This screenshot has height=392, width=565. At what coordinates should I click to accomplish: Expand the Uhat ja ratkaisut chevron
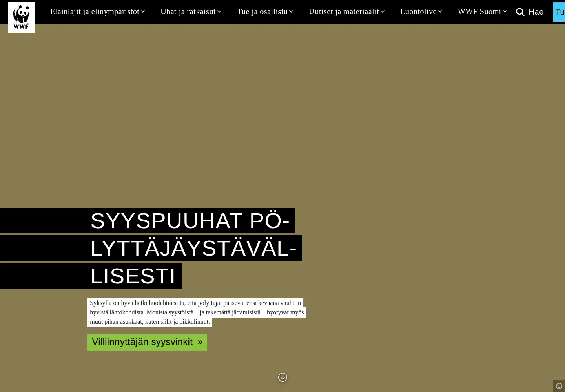[219, 12]
